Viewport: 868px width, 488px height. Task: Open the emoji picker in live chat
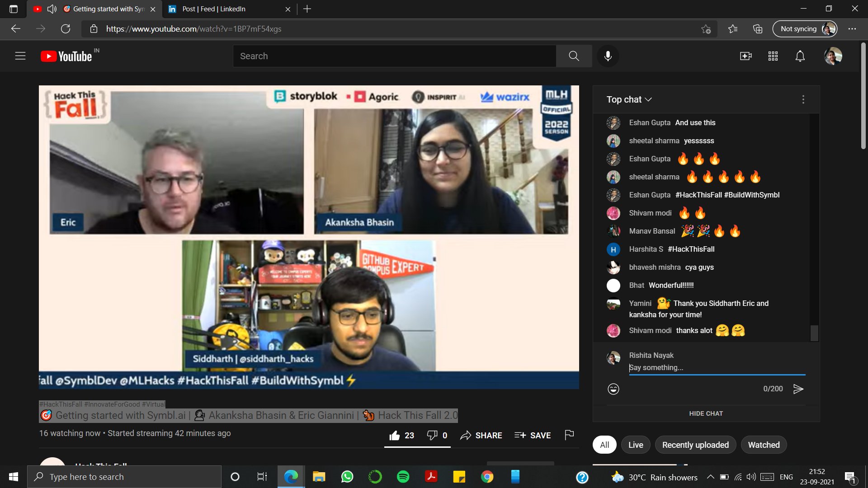[613, 389]
